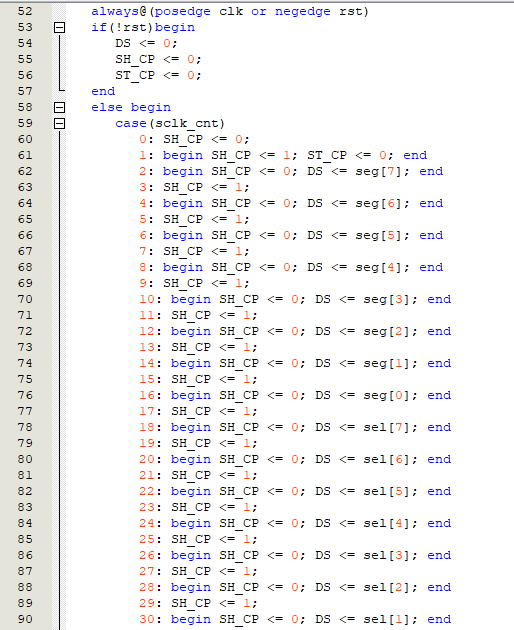514x630 pixels.
Task: Click ST_CP assignment on case 1 line
Action: (350, 155)
